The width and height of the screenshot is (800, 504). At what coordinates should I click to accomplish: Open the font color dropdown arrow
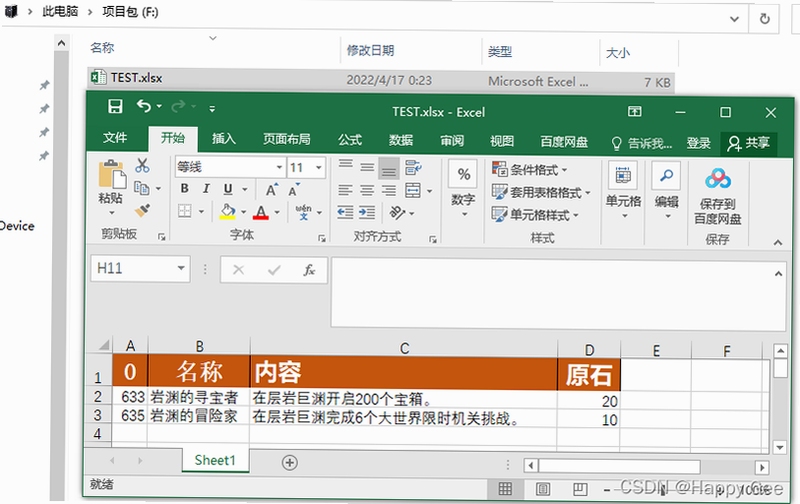[x=277, y=212]
